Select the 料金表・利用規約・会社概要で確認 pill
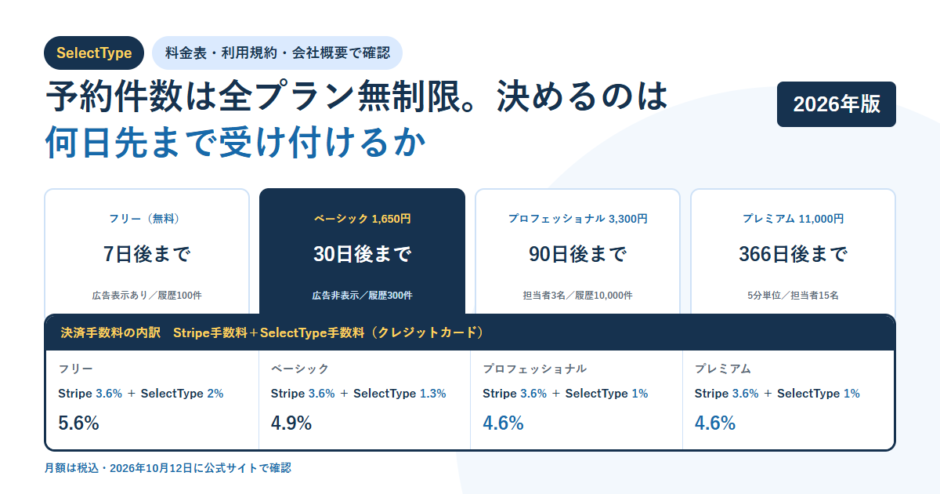 pos(277,53)
